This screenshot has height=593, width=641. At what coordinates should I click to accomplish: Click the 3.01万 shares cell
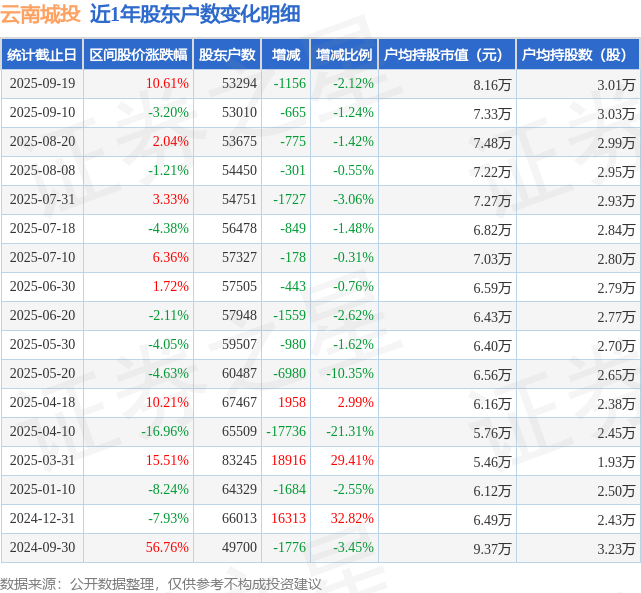click(616, 85)
